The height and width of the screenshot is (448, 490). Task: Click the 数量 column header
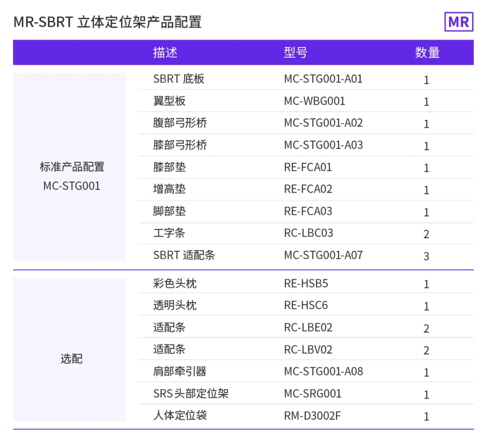click(427, 53)
